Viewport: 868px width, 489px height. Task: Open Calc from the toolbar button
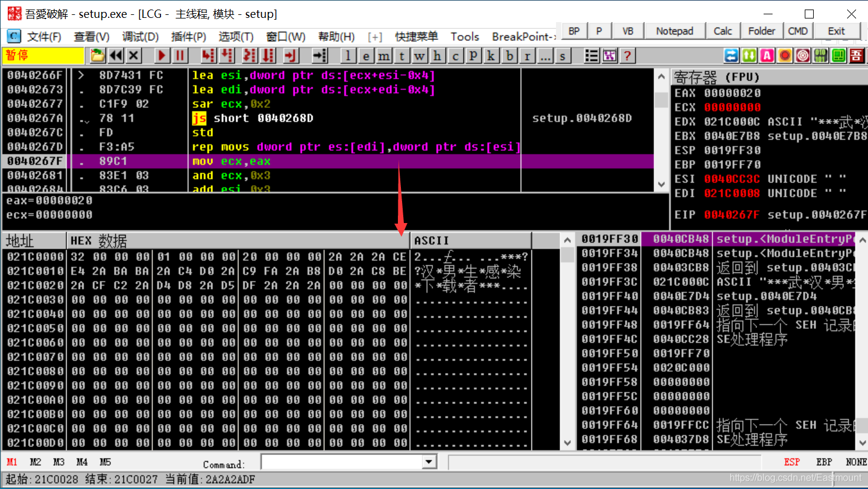[x=723, y=31]
